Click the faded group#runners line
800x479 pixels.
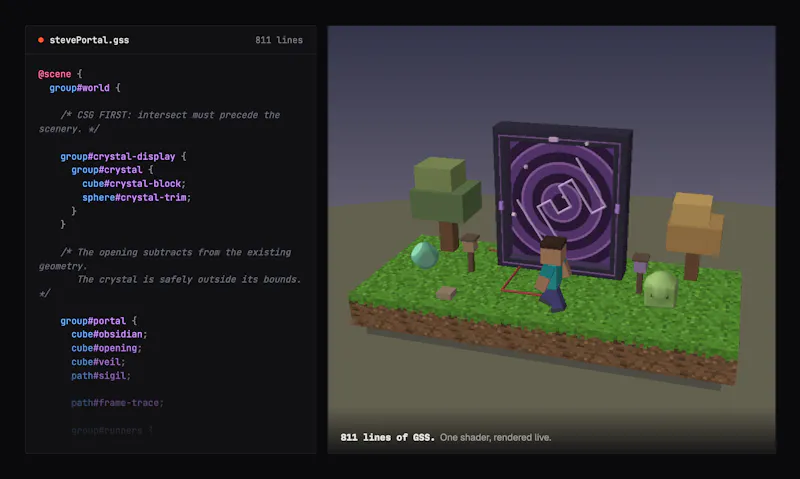click(112, 430)
